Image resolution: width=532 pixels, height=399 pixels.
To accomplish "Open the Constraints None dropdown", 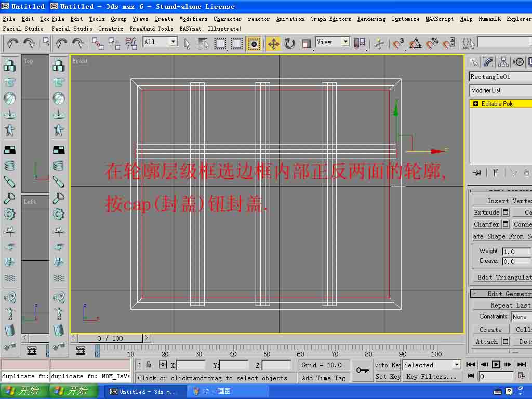I will pos(522,317).
